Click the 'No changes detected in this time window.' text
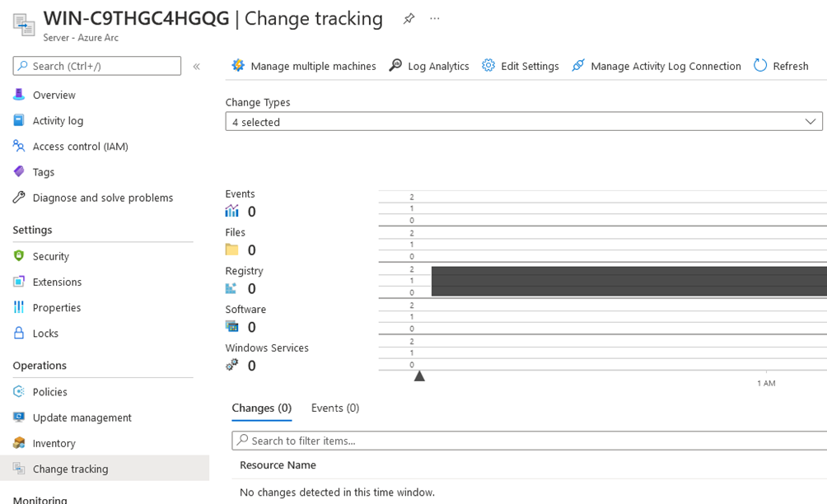Screen dimensions: 827x504 click(337, 492)
